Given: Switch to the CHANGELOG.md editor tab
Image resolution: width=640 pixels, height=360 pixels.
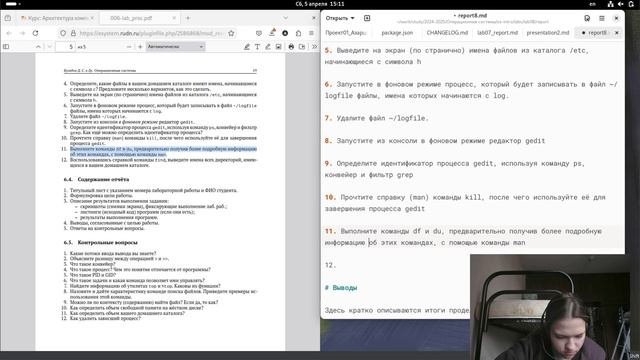Looking at the screenshot, I should [447, 33].
